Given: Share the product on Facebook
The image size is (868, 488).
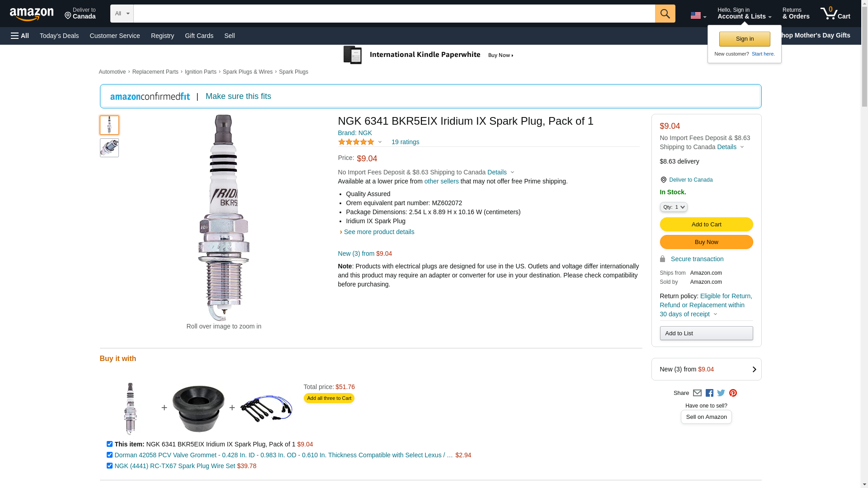Looking at the screenshot, I should [709, 393].
